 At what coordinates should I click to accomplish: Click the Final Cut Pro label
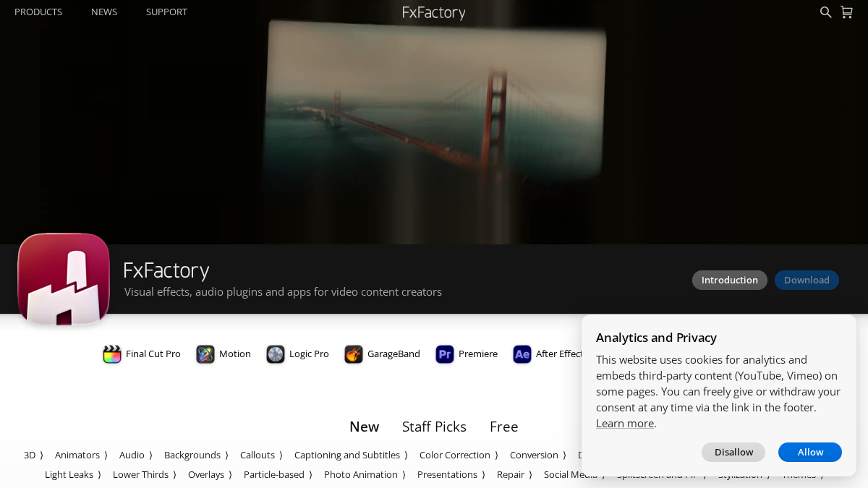(153, 354)
